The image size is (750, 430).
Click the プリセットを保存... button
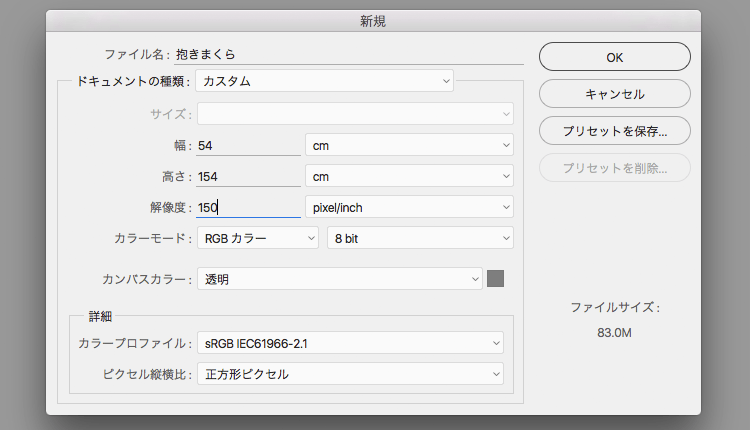tap(614, 130)
